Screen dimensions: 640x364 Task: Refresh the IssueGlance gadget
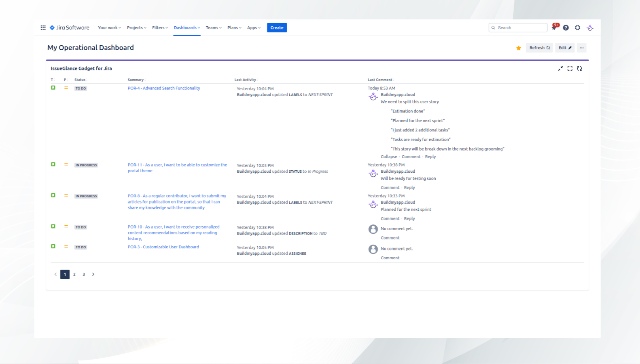579,68
